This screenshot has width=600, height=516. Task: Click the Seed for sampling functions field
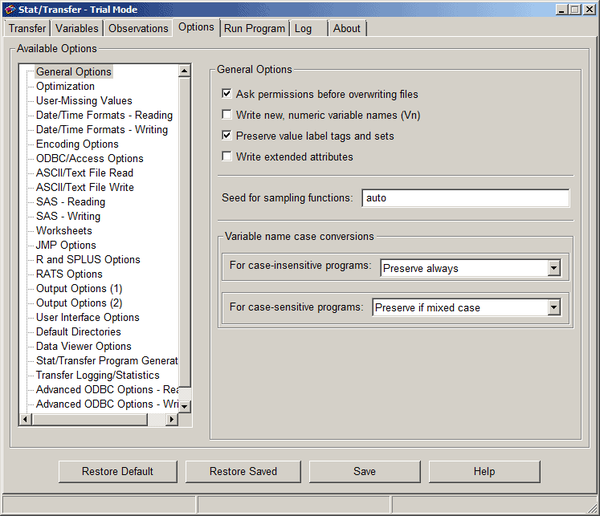pyautogui.click(x=465, y=198)
